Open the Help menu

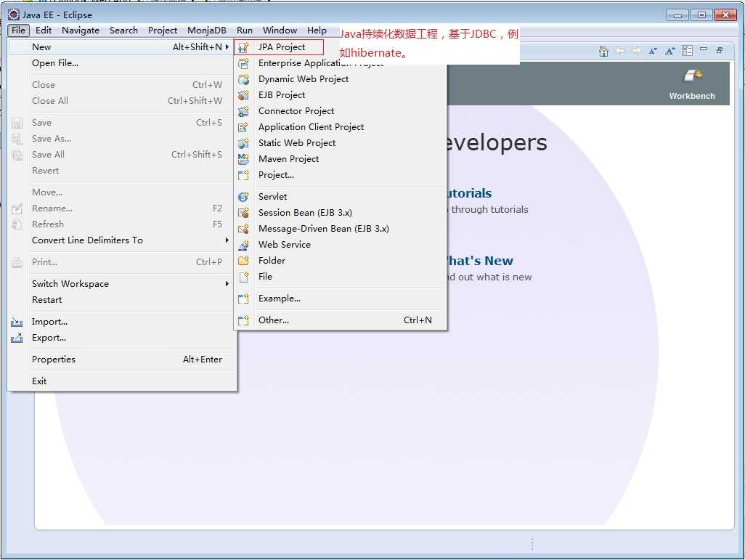click(317, 31)
